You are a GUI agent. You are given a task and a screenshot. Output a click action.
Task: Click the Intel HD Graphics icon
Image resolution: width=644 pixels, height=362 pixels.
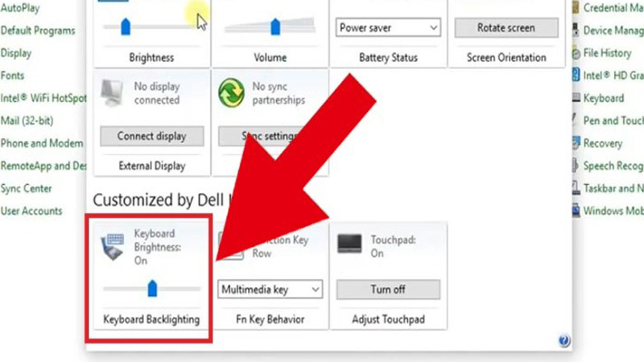(576, 76)
